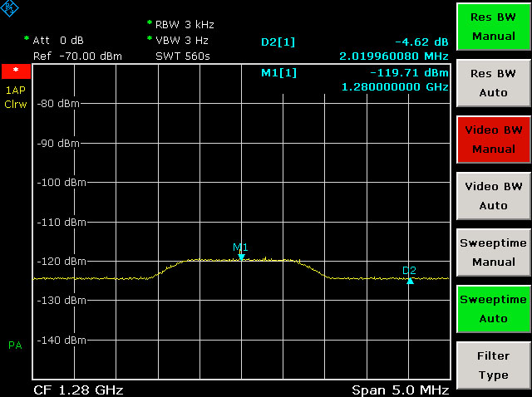
Task: Click the -120 dBm axis label
Action: click(62, 262)
